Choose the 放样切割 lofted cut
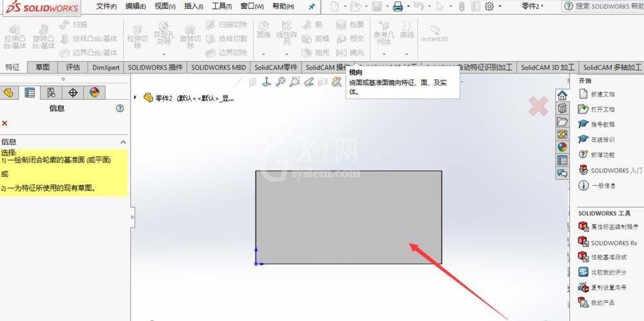The height and width of the screenshot is (321, 644). pos(227,39)
